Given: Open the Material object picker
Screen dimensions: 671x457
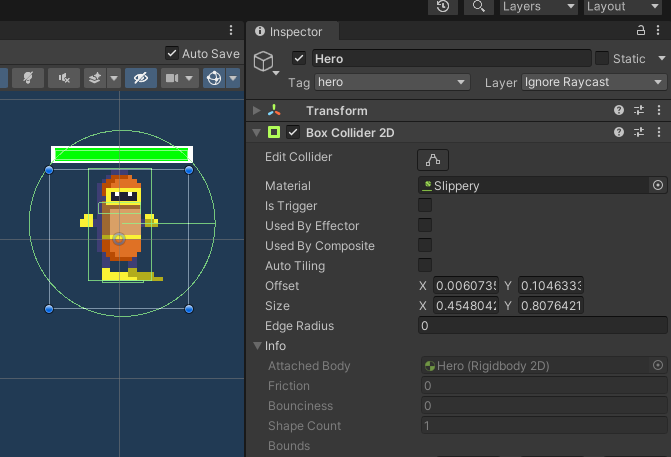Looking at the screenshot, I should [x=658, y=185].
